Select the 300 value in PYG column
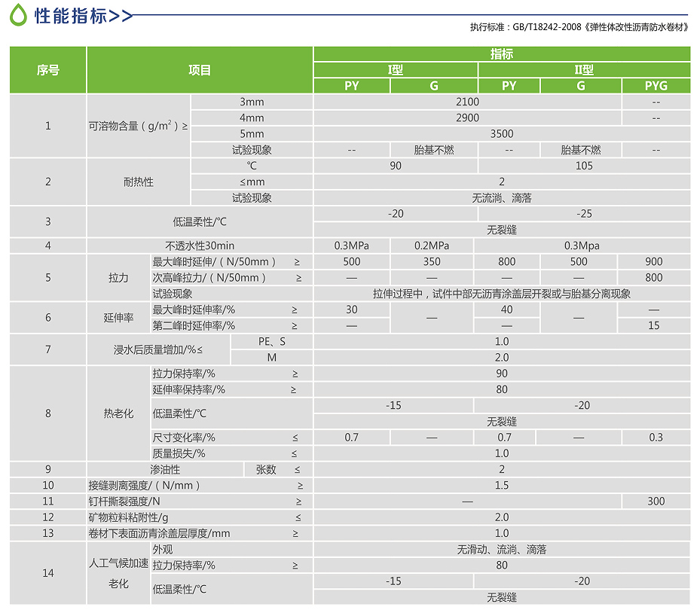700x613 pixels. pyautogui.click(x=656, y=502)
